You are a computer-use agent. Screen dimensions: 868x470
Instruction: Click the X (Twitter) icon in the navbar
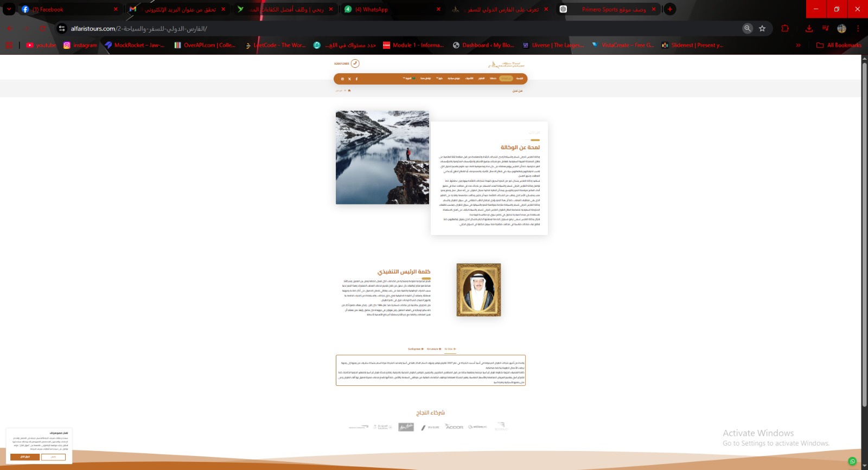349,79
